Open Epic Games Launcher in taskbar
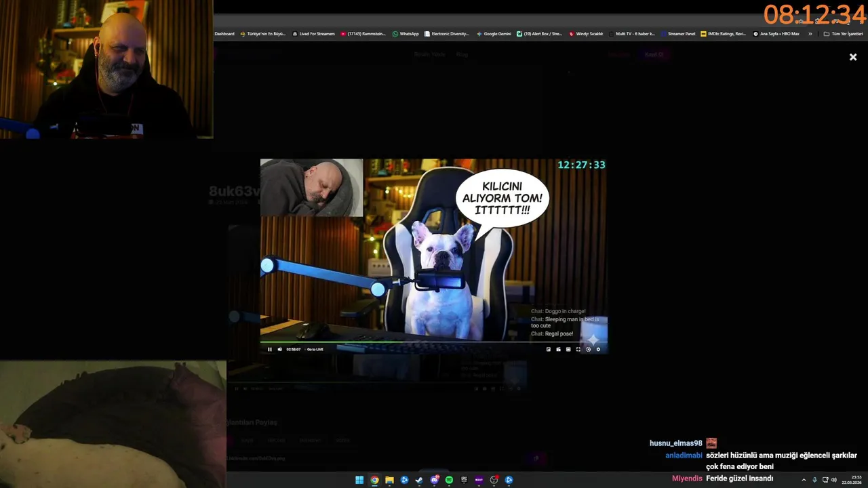Screen dimensions: 868x488 click(x=464, y=480)
